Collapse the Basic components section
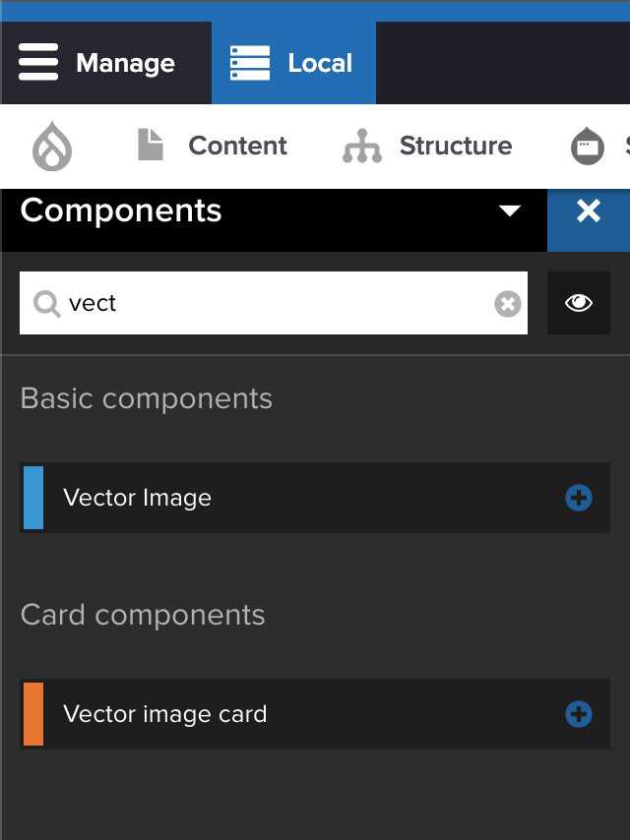Image resolution: width=630 pixels, height=840 pixels. tap(146, 398)
